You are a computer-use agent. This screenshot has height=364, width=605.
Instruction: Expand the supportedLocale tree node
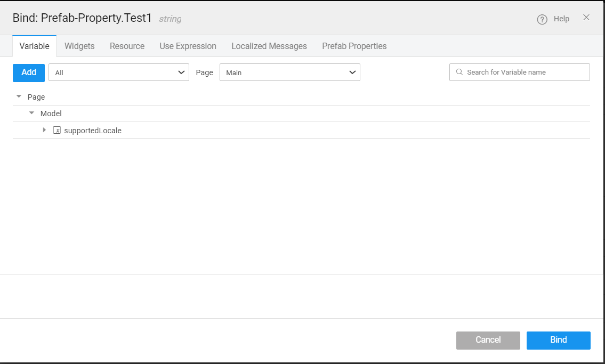point(44,130)
